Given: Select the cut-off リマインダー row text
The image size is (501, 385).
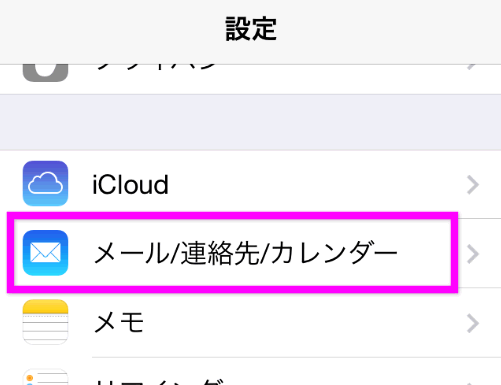Looking at the screenshot, I should 160,382.
